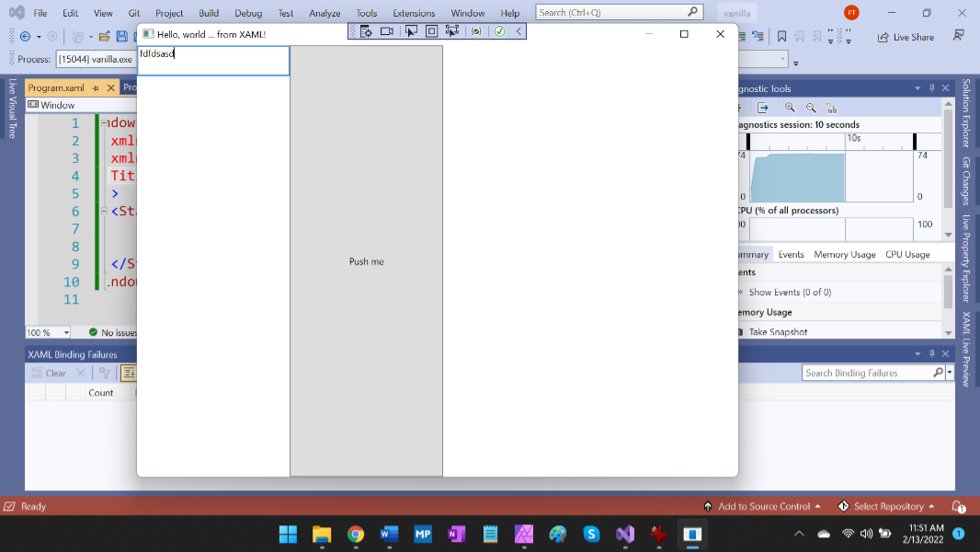Zoom out on the diagnostics timeline
This screenshot has height=552, width=980.
click(x=810, y=108)
